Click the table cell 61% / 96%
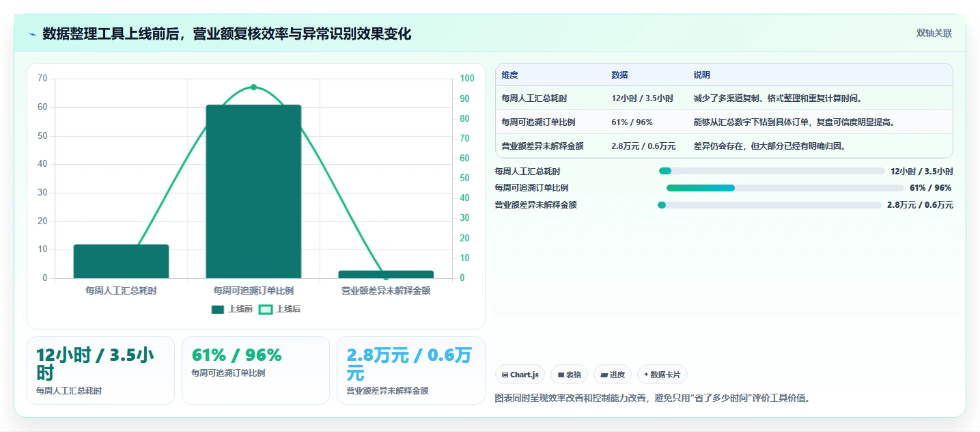The image size is (980, 432). point(632,122)
